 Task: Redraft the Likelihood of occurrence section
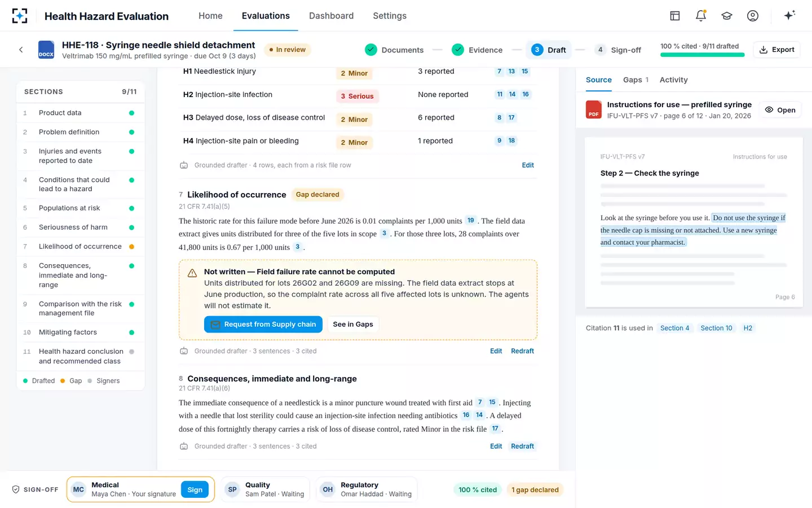[x=522, y=351]
